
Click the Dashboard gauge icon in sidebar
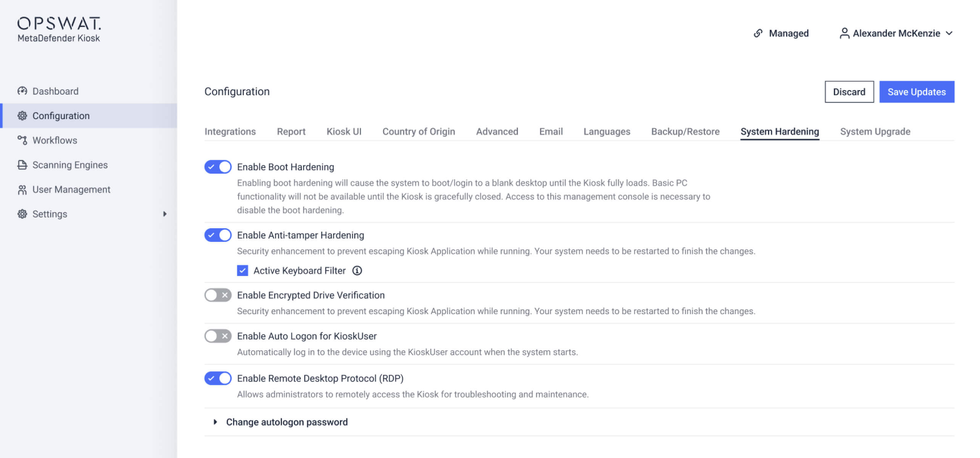(22, 91)
